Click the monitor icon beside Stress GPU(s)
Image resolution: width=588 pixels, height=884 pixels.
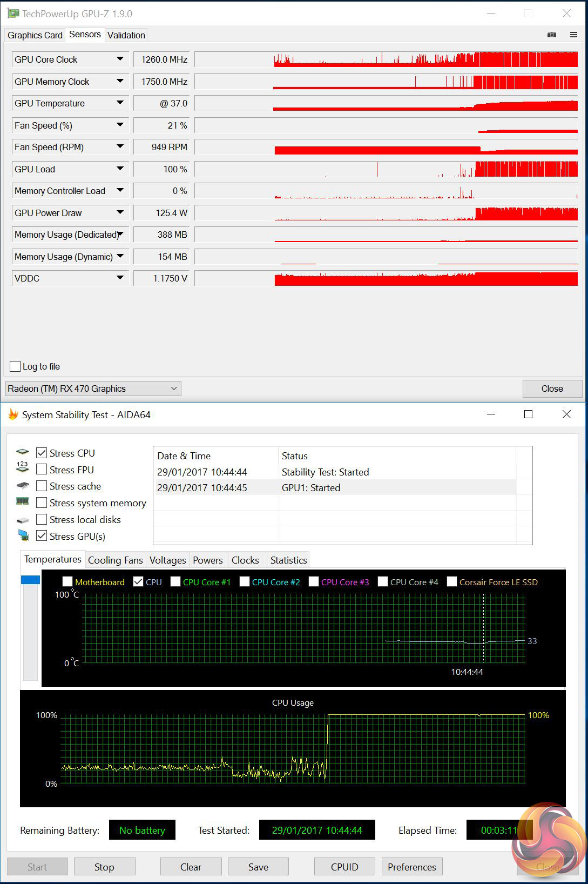tap(23, 535)
